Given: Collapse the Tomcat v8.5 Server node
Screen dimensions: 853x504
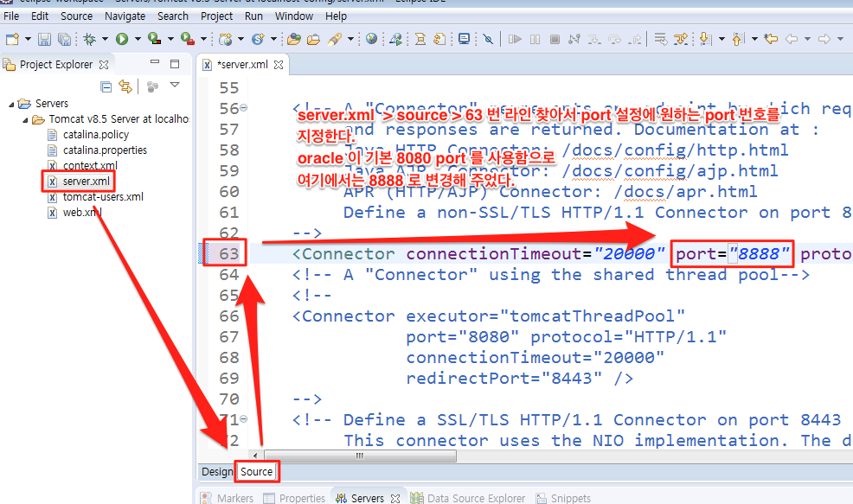Looking at the screenshot, I should pos(25,119).
